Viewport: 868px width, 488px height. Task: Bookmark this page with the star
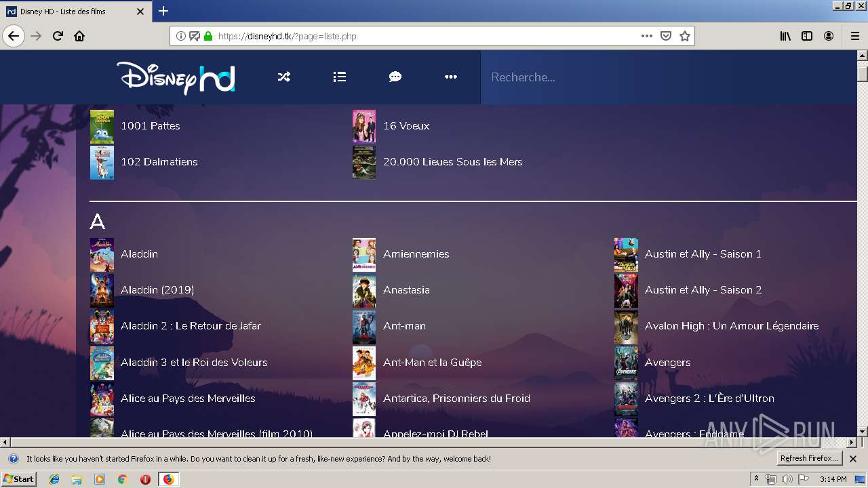click(685, 36)
